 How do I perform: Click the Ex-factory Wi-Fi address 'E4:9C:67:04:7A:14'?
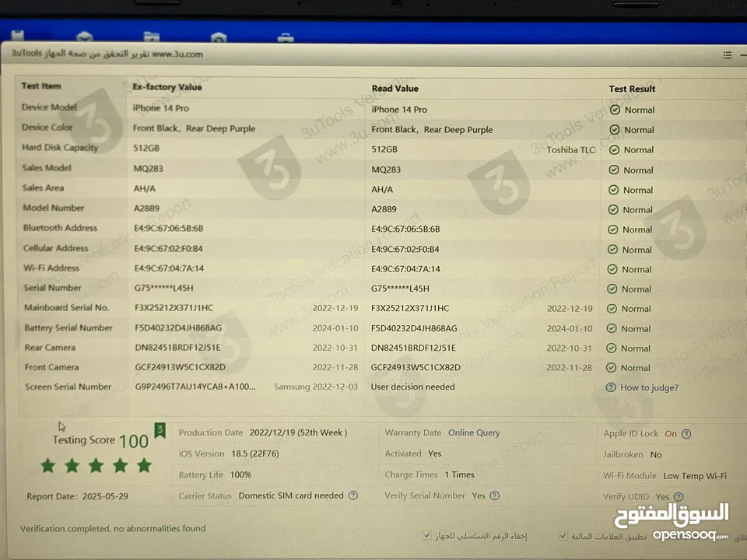[169, 268]
